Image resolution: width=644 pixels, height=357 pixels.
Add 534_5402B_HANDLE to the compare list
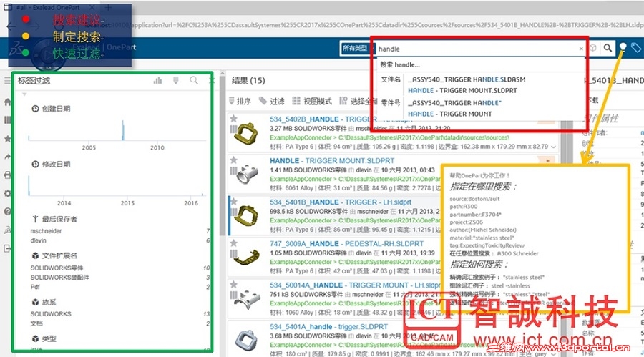233,129
